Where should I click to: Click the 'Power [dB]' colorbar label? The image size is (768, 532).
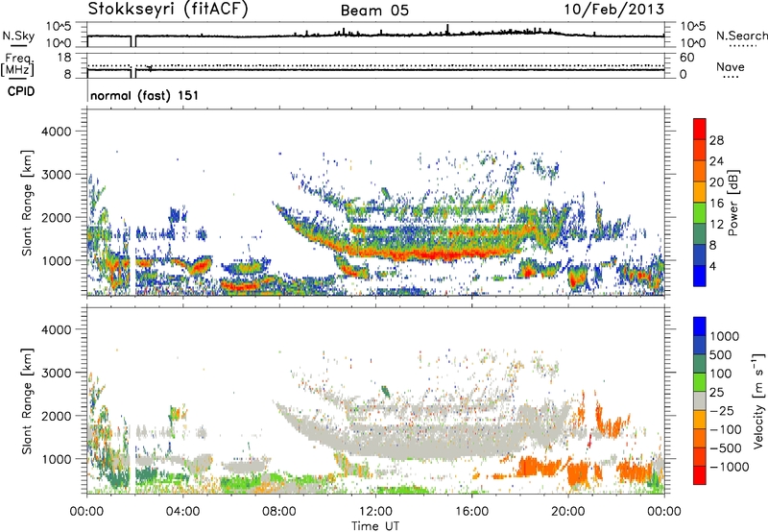[733, 203]
